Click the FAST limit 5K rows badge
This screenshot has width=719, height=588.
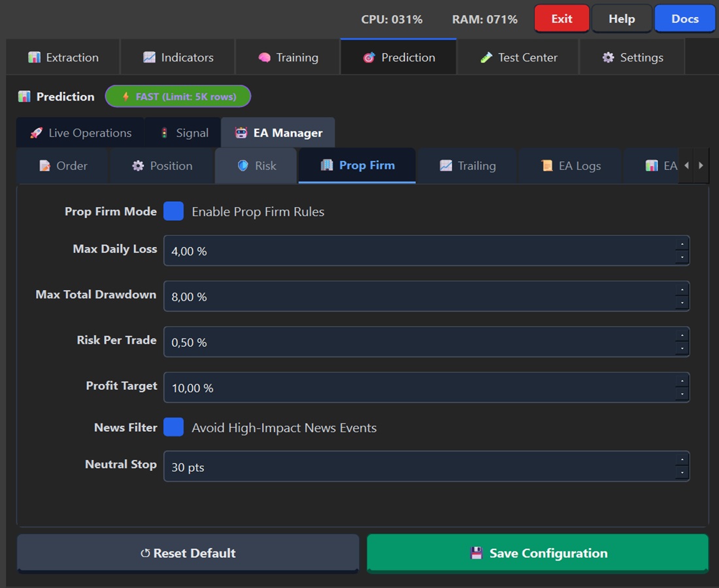178,97
